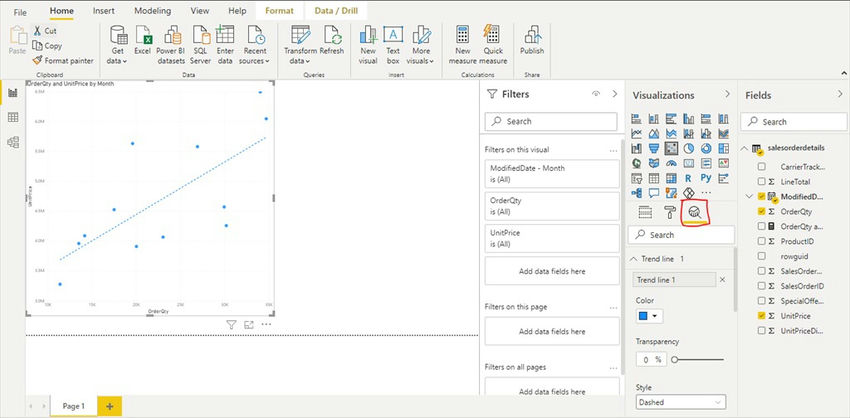Screen dimensions: 850x418
Task: Collapse the Visualizations pane chevron
Action: click(727, 94)
